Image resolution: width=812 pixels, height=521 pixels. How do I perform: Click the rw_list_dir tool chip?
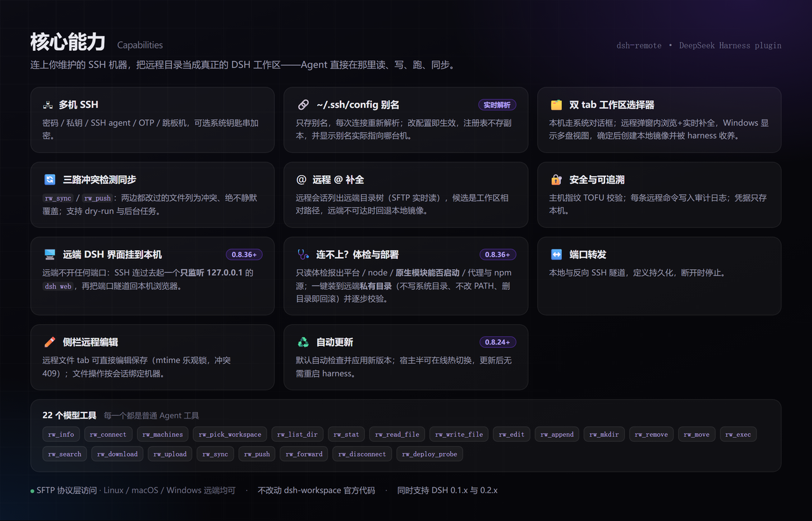pyautogui.click(x=297, y=435)
